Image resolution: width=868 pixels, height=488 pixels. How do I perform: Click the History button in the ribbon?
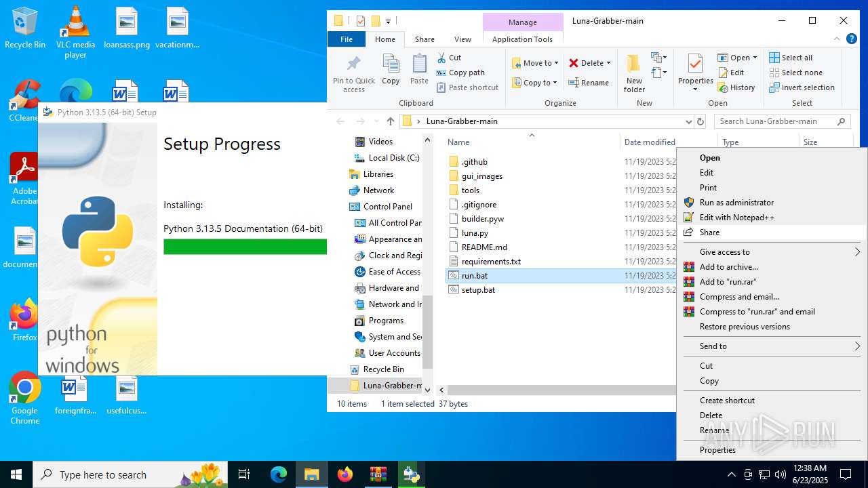click(x=736, y=87)
